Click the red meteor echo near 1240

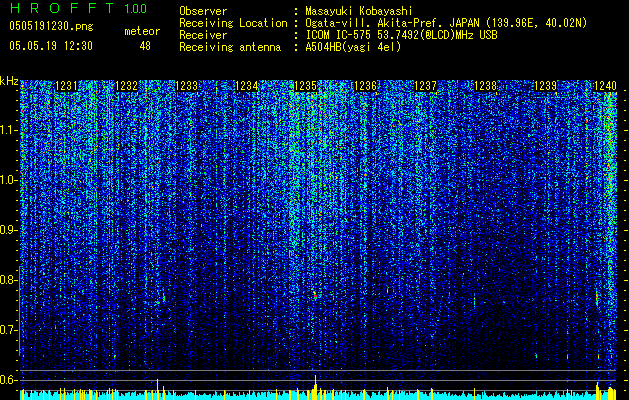pyautogui.click(x=597, y=298)
